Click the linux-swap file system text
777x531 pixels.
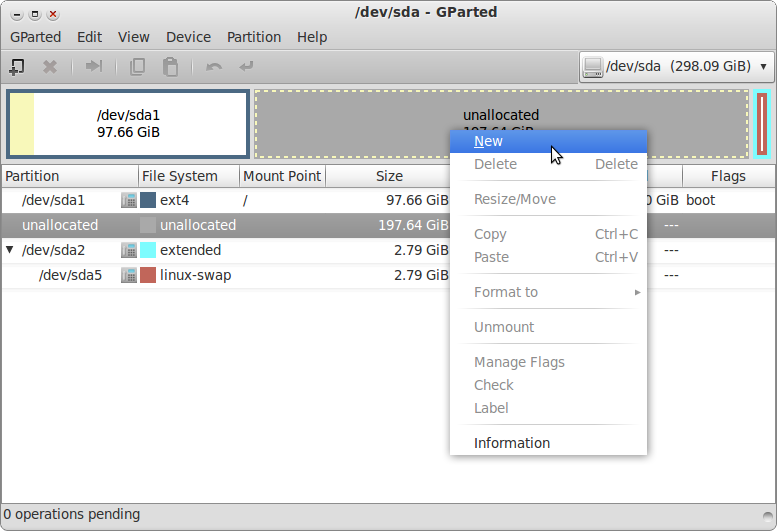click(195, 275)
